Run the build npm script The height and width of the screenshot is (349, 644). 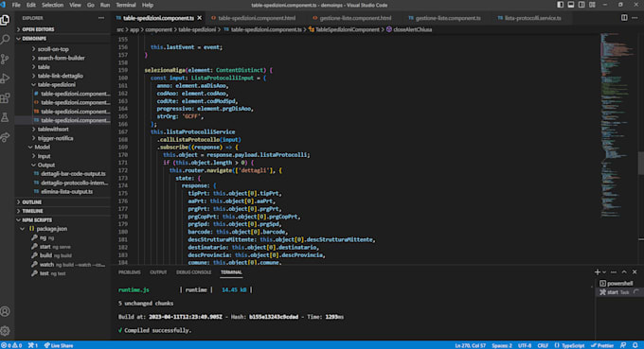click(x=63, y=255)
